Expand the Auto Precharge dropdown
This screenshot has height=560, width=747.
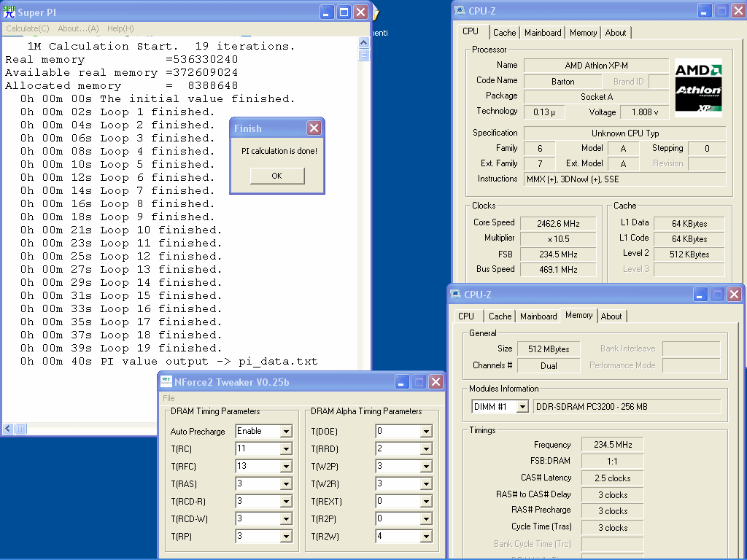pyautogui.click(x=286, y=432)
